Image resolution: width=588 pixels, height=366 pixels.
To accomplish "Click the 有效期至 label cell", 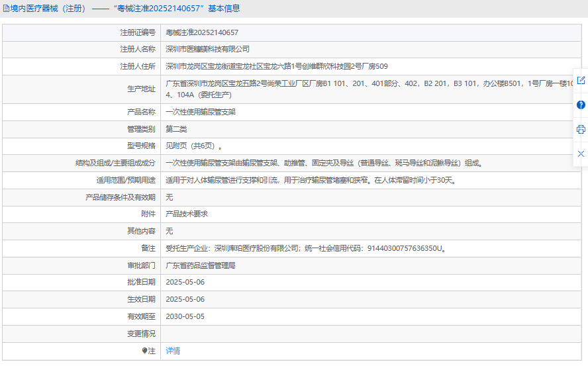I will pyautogui.click(x=81, y=317).
